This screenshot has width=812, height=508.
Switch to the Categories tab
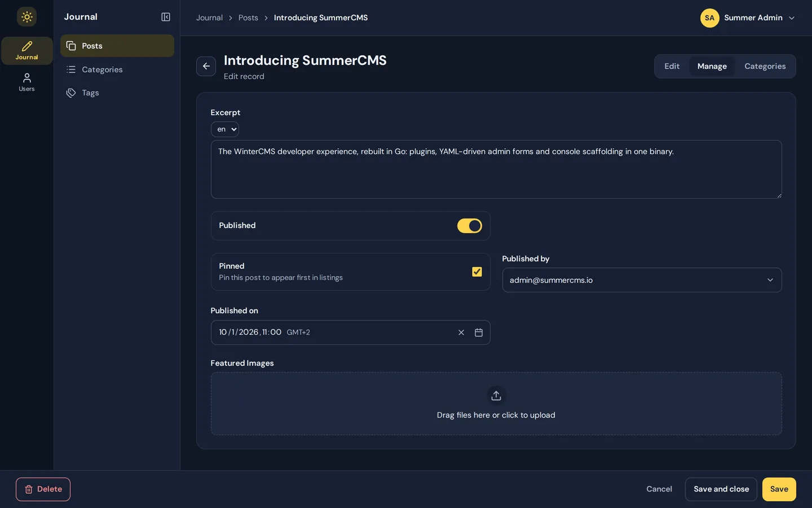click(765, 66)
